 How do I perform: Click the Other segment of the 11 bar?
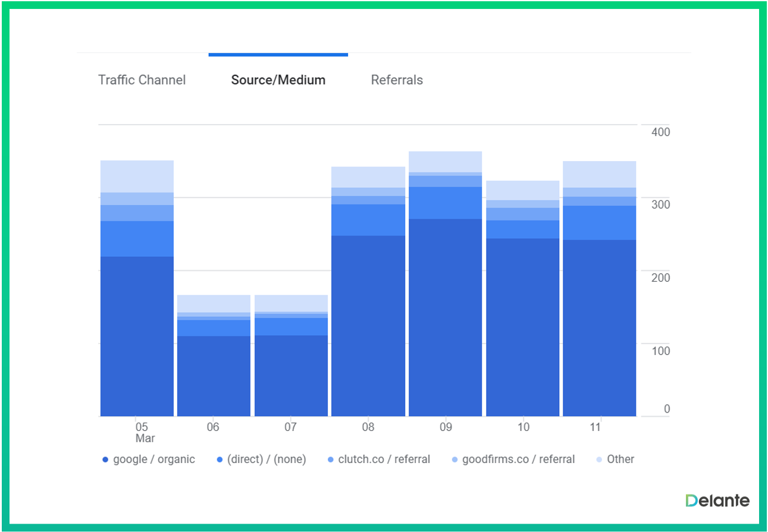(x=599, y=174)
